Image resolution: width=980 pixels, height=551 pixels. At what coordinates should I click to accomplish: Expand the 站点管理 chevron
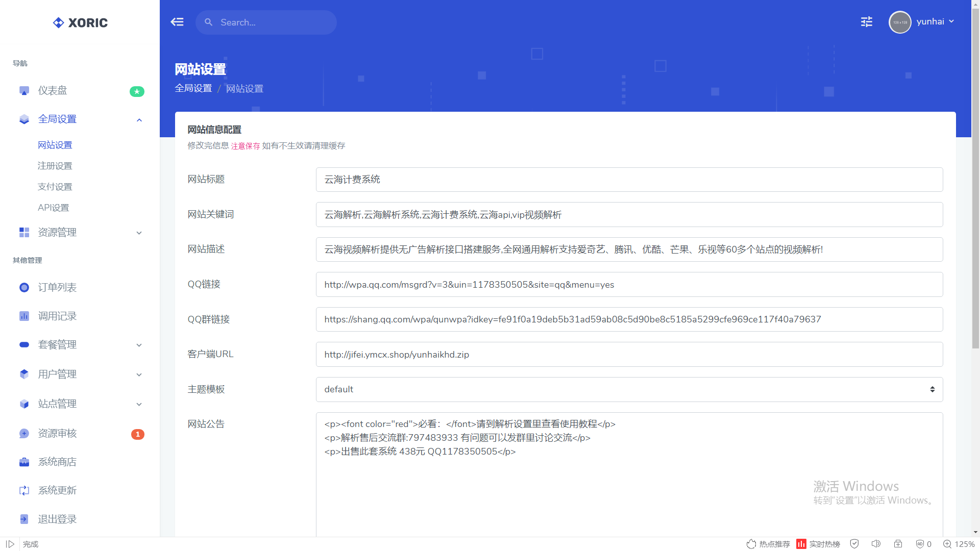[139, 405]
